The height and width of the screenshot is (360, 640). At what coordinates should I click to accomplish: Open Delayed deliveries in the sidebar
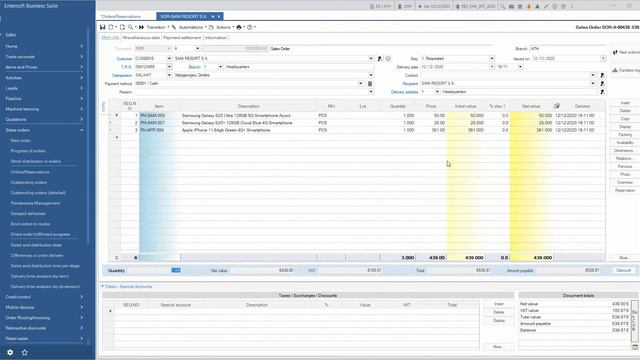click(x=28, y=214)
